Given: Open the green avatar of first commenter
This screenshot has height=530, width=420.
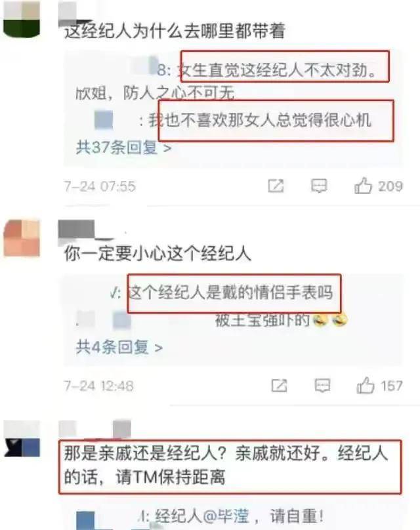Looking at the screenshot, I should (x=22, y=18).
